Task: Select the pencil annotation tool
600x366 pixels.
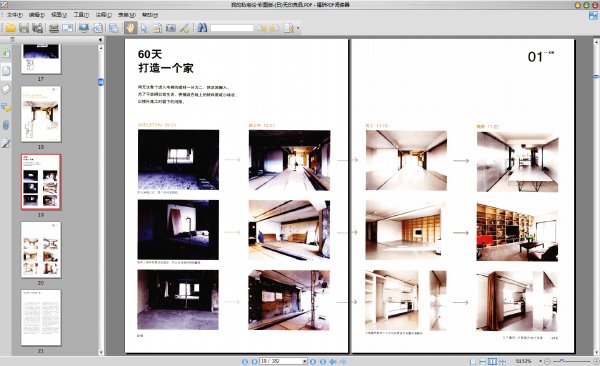Action: coord(184,28)
